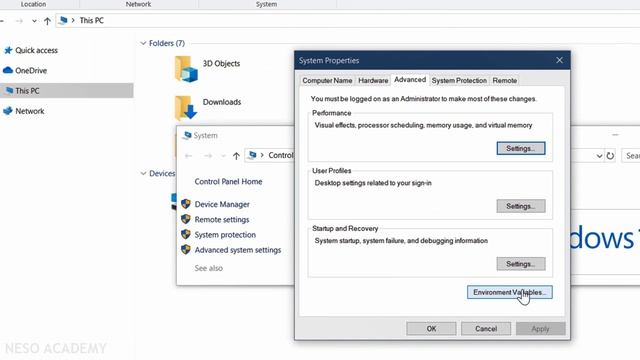The image size is (640, 360).
Task: Select OneDrive in navigation pane
Action: 31,71
